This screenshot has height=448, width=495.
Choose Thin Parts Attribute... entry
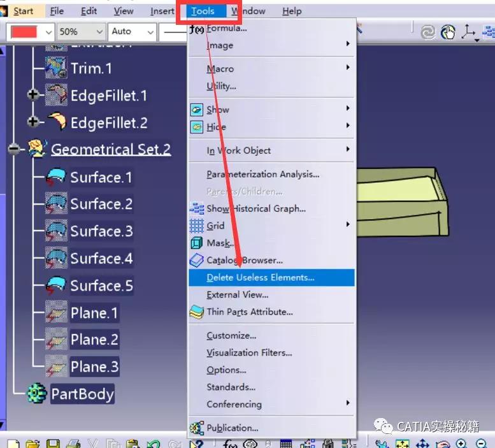pyautogui.click(x=271, y=312)
